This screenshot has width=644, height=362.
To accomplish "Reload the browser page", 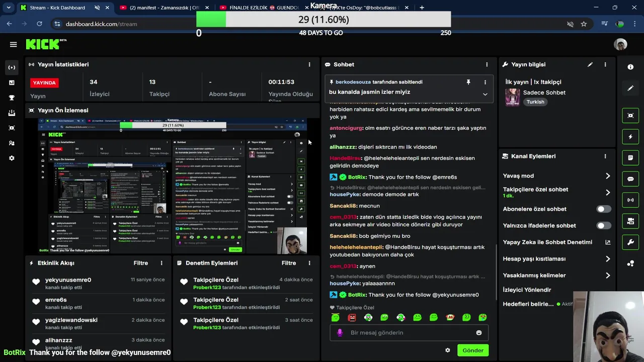I will click(x=39, y=24).
